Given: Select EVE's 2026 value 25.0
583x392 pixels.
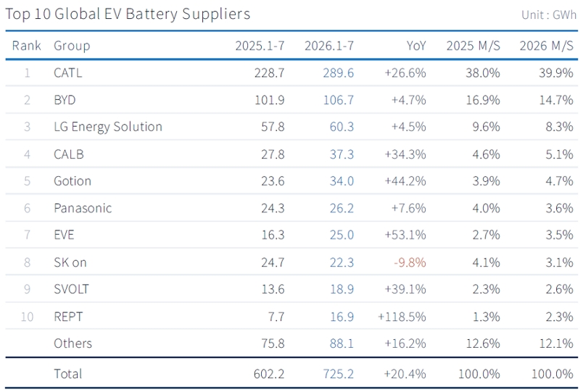Looking at the screenshot, I should click(342, 235).
